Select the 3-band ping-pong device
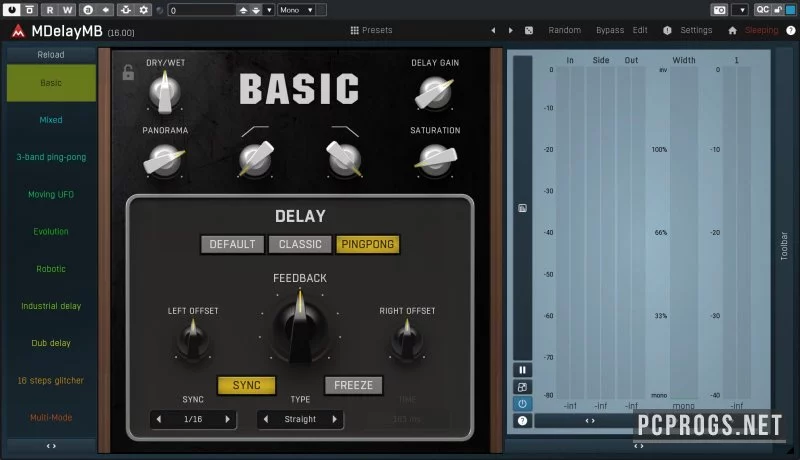Image resolution: width=800 pixels, height=460 pixels. tap(51, 157)
